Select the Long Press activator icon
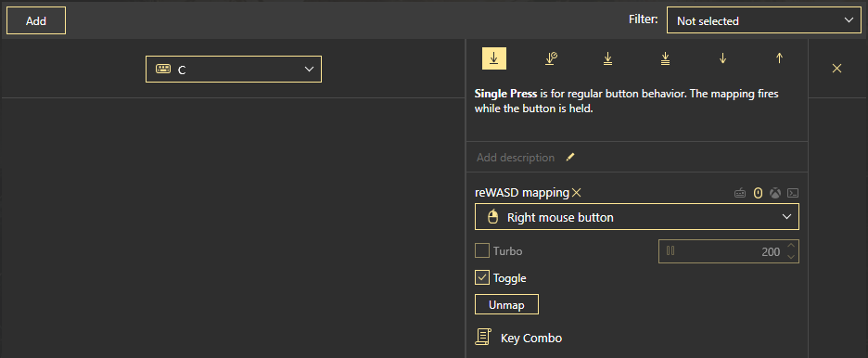This screenshot has width=868, height=358. [x=551, y=58]
